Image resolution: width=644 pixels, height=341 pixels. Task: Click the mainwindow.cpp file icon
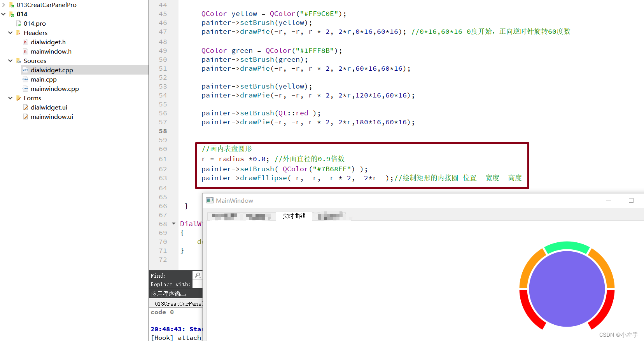[25, 89]
